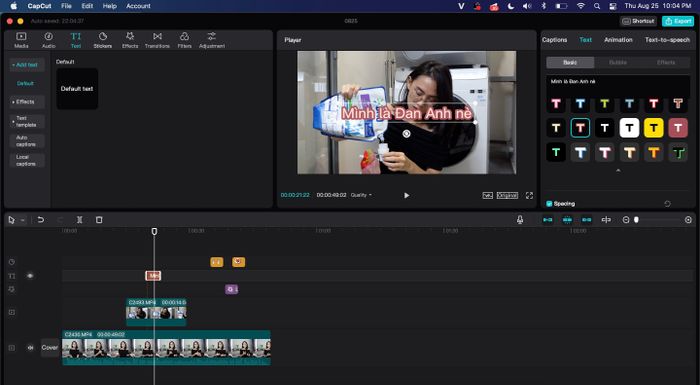The width and height of the screenshot is (700, 385).
Task: Open the Stickers panel
Action: (x=103, y=40)
